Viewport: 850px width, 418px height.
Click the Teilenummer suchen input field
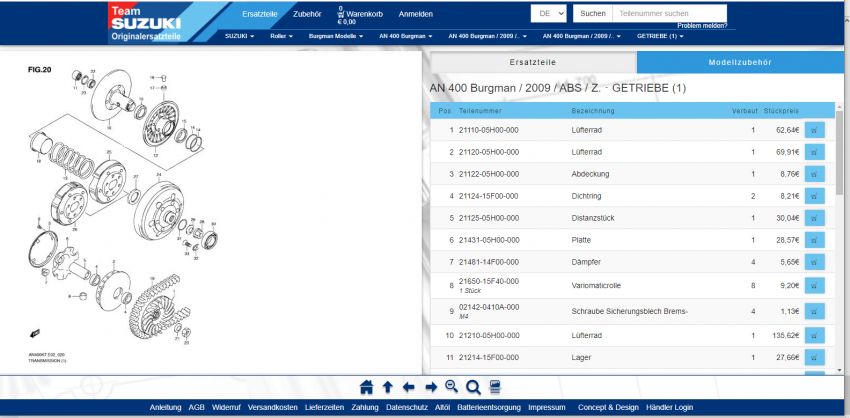669,14
